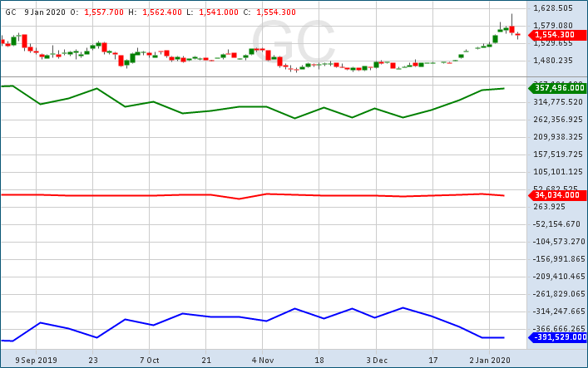Viewport: 588px width, 368px height.
Task: Click the 209,938.325 axis label
Action: [x=558, y=137]
